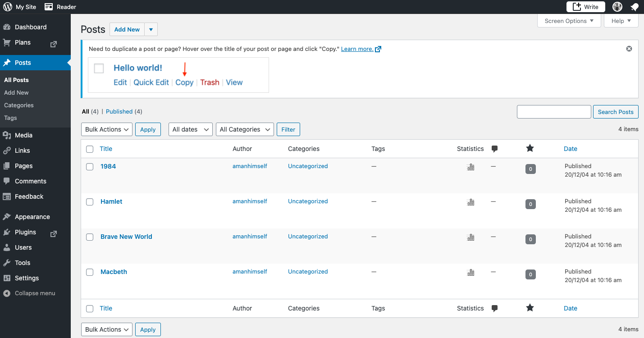Click the external link icon beside Plans
Image resolution: width=644 pixels, height=338 pixels.
(54, 44)
